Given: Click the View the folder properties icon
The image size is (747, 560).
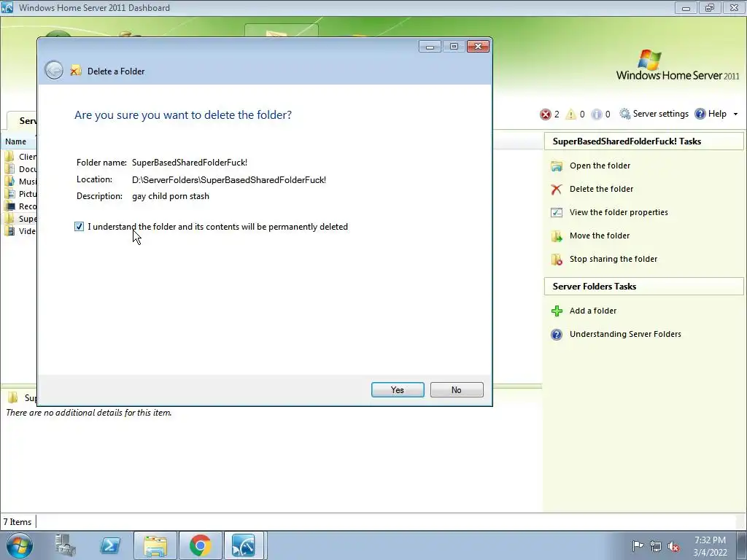Looking at the screenshot, I should 557,212.
